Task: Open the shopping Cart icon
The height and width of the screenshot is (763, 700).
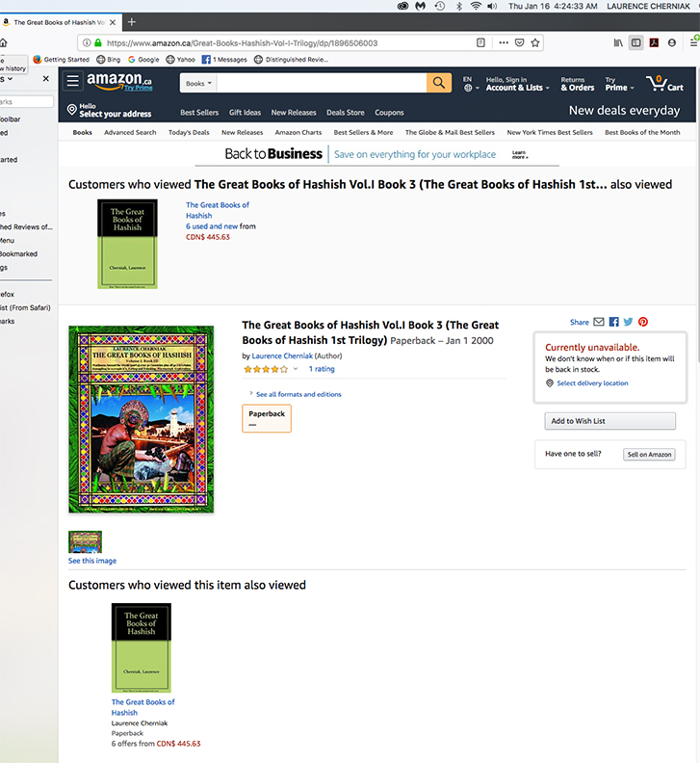Action: 664,83
